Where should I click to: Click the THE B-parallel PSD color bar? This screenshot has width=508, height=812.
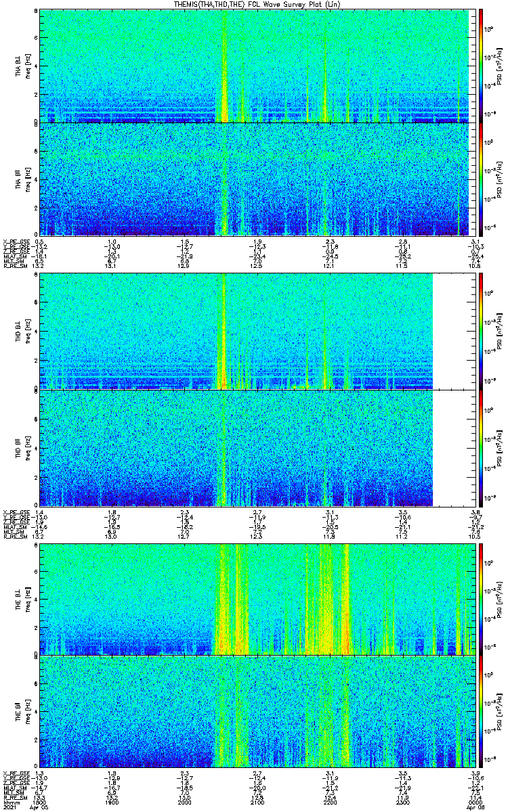pos(481,710)
